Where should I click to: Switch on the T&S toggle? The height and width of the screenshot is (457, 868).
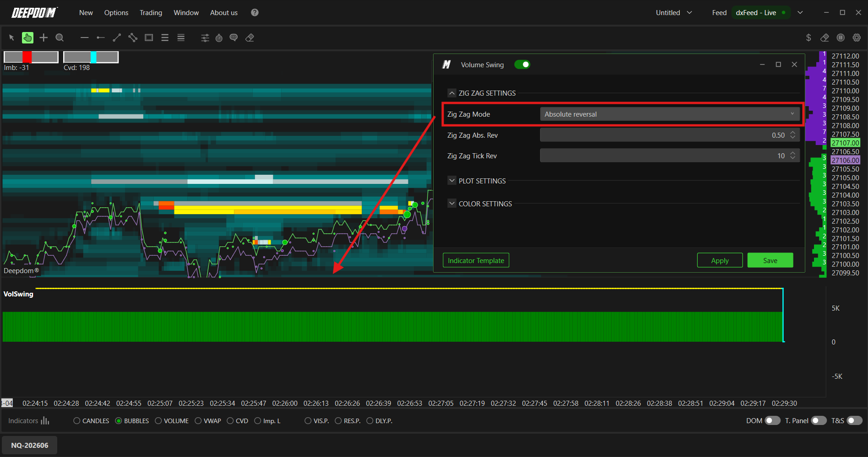[855, 421]
